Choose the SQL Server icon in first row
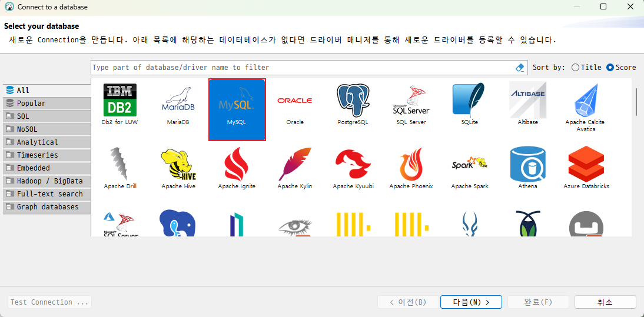Screen dimensions: 644x317 tap(411, 101)
